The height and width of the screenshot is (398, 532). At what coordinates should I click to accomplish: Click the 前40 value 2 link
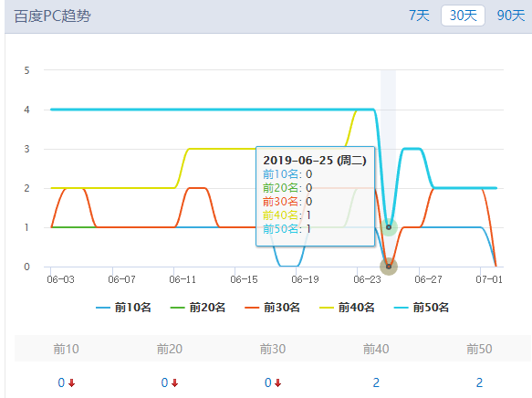(x=376, y=382)
